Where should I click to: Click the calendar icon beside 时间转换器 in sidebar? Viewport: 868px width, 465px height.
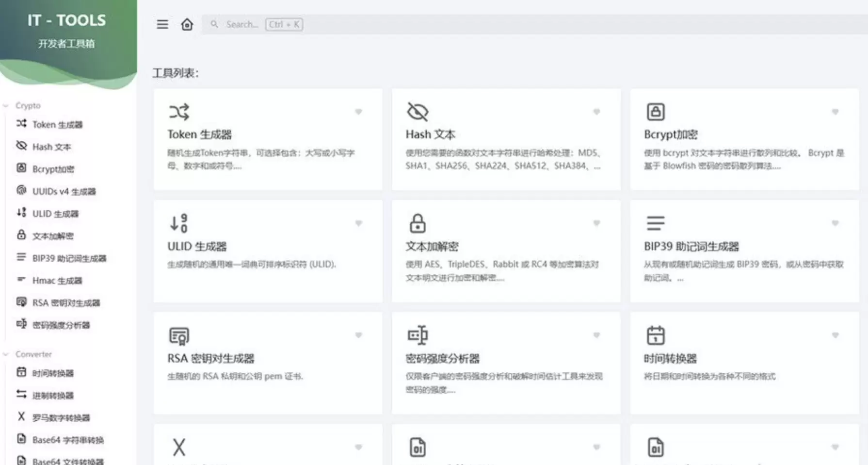(21, 372)
